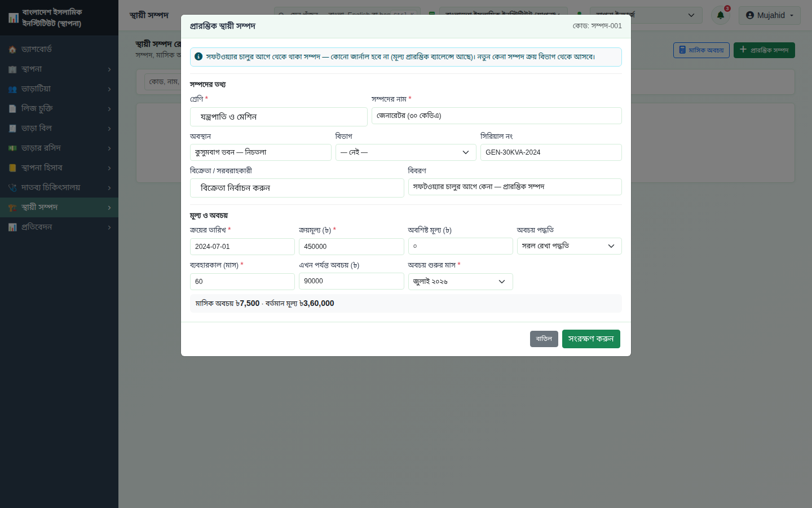The width and height of the screenshot is (812, 508).
Task: Click the plus icon on প্রারম্ভিক সম্পদ
Action: [743, 50]
